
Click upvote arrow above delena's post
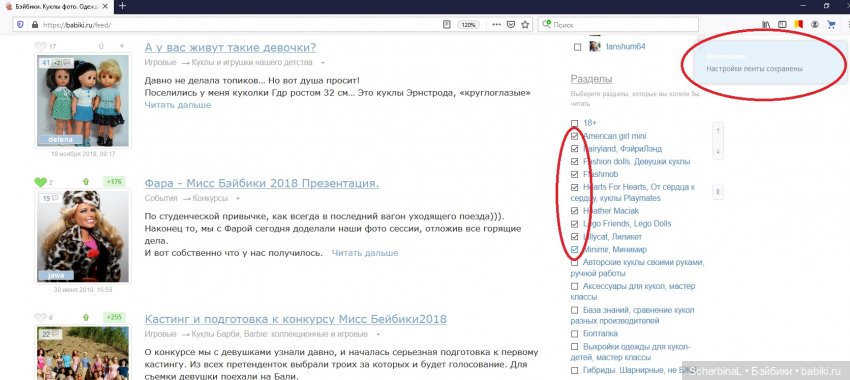coord(101,46)
